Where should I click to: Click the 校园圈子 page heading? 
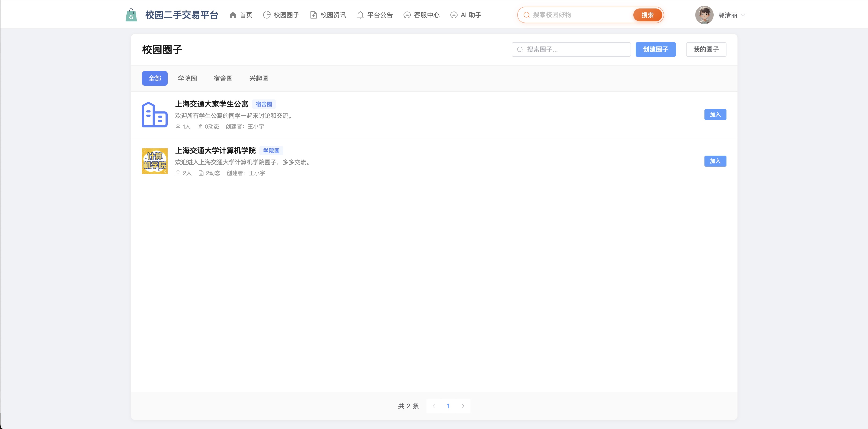162,49
